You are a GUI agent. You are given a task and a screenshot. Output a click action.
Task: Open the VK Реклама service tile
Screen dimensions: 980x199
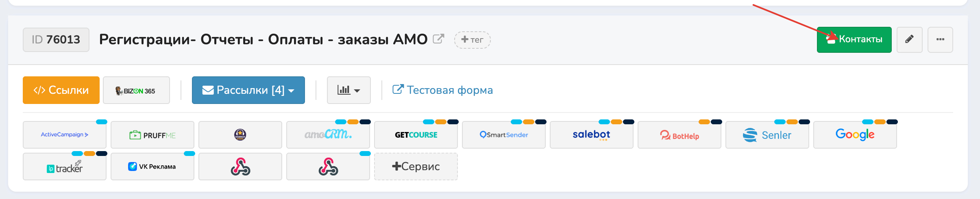coord(152,167)
